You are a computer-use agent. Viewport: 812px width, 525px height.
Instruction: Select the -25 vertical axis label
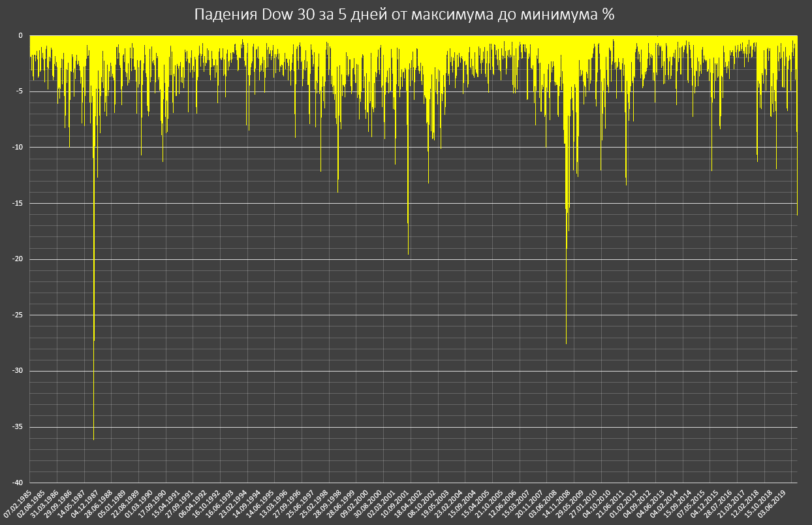pyautogui.click(x=17, y=315)
